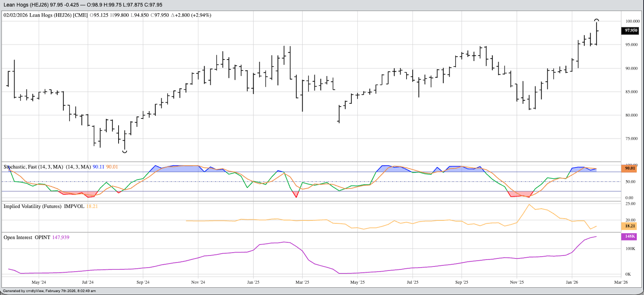The height and width of the screenshot is (295, 644).
Task: Click the top title Lean Hogs (HEJ26) quote line
Action: coord(83,5)
